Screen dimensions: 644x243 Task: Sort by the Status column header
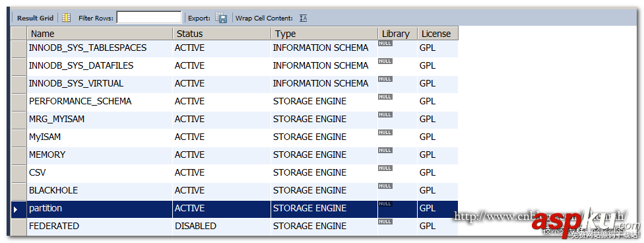(222, 34)
